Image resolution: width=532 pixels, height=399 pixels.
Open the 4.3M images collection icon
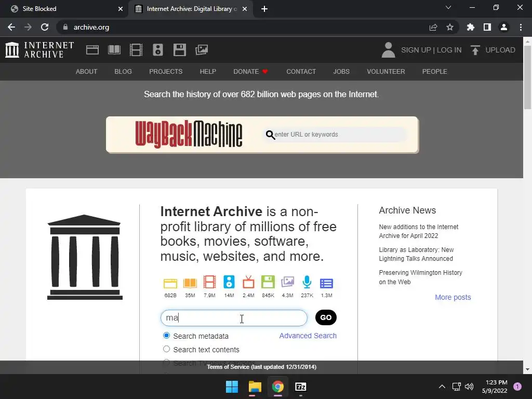click(x=287, y=282)
